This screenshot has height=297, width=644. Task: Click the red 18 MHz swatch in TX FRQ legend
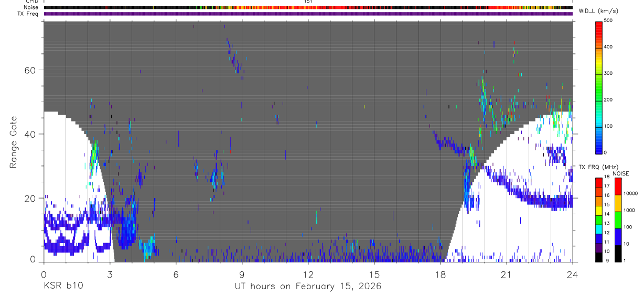pos(599,182)
